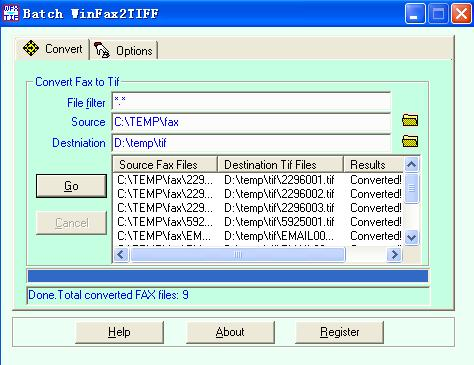Click the Source Fax Files column header
This screenshot has width=474, height=365.
pyautogui.click(x=165, y=165)
